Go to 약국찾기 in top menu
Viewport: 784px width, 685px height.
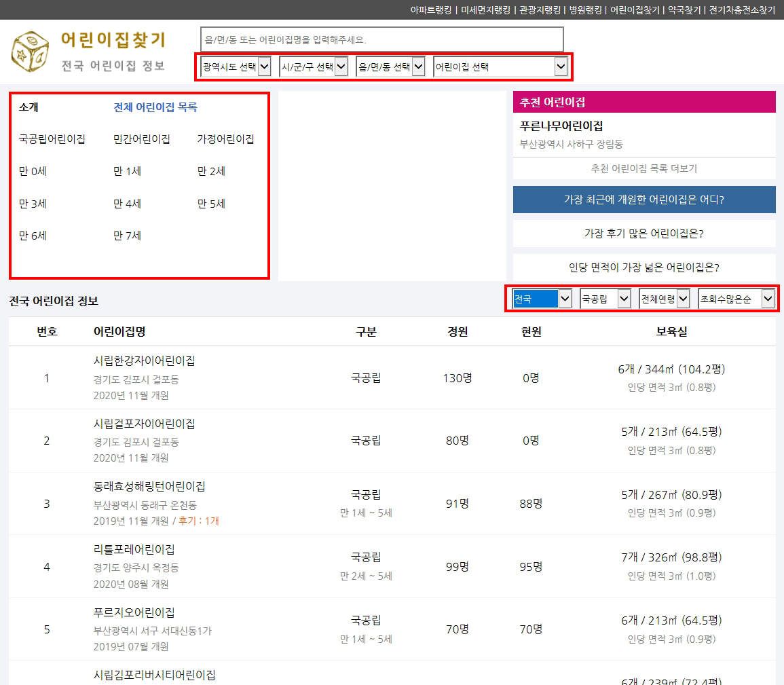pos(684,10)
